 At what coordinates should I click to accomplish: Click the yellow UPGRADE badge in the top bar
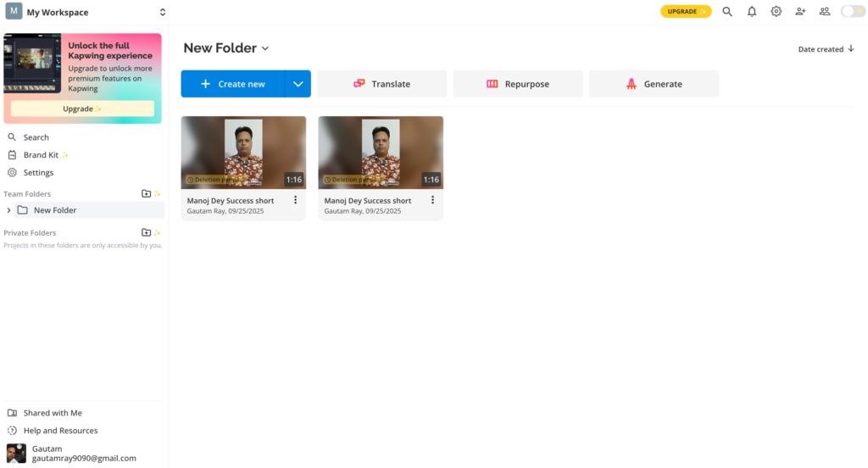(686, 12)
